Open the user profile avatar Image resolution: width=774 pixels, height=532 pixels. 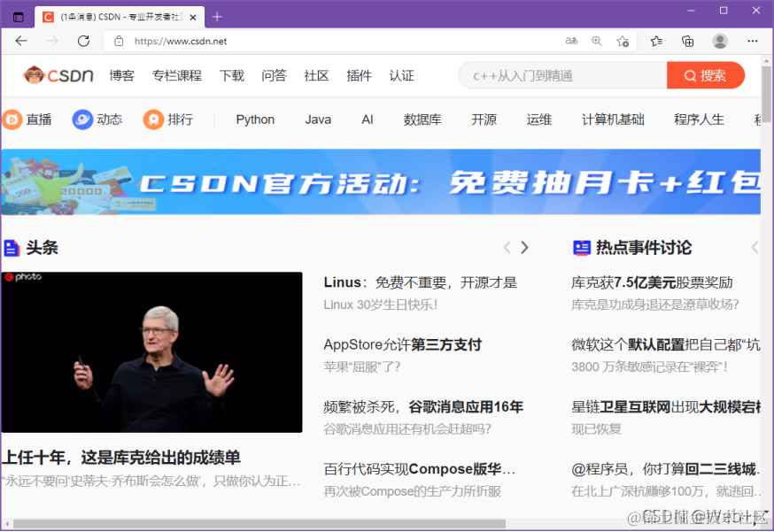click(720, 41)
